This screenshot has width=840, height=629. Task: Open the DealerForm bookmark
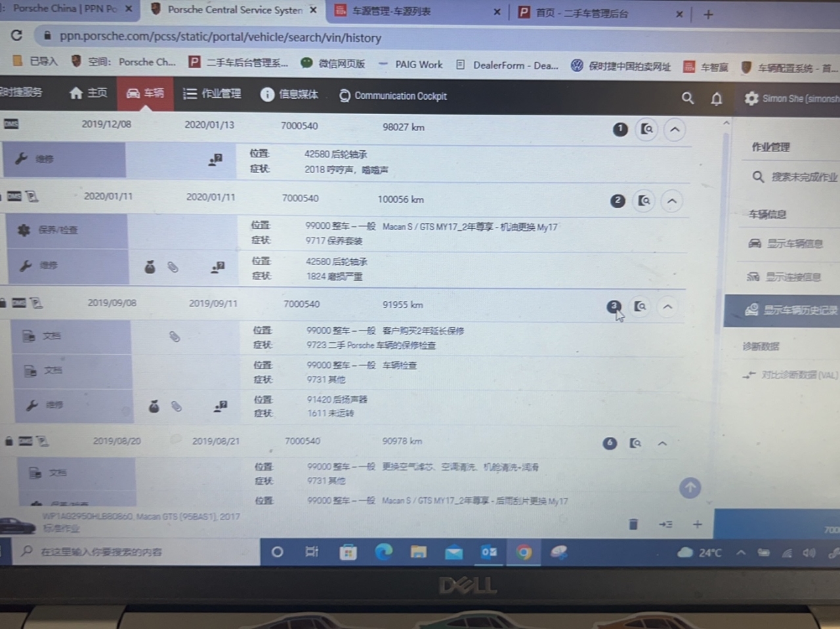point(507,65)
